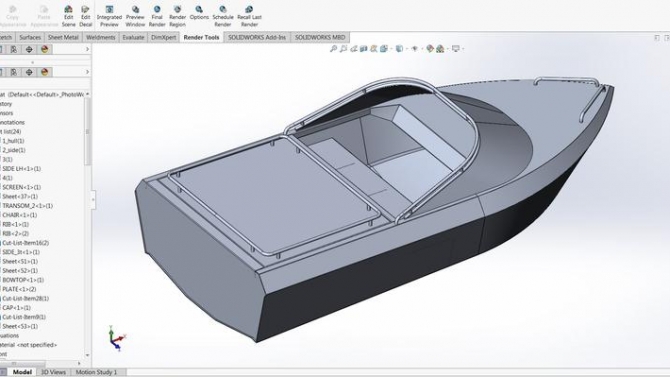Switch to the Model bottom tab
The width and height of the screenshot is (670, 377).
pyautogui.click(x=22, y=372)
